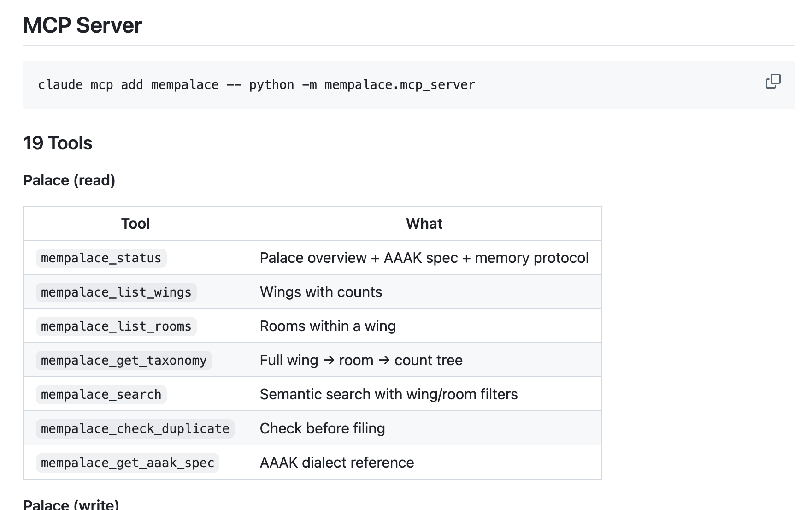Screen dimensions: 812x510
Task: Select the mempalace_get_aaak_spec code cell
Action: [128, 463]
